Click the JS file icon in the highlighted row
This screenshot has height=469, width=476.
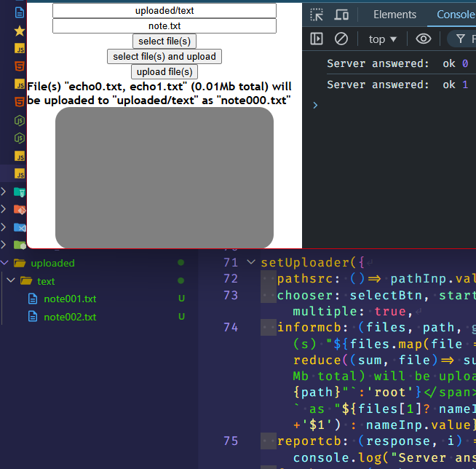[x=20, y=174]
